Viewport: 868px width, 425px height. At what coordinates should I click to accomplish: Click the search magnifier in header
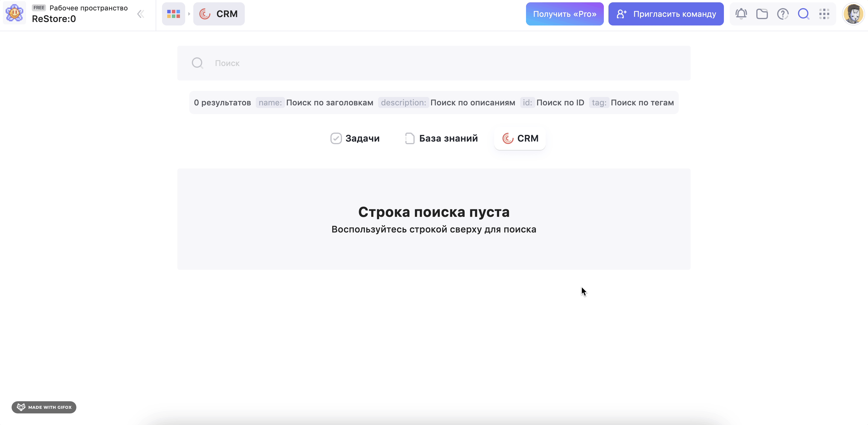pyautogui.click(x=804, y=14)
